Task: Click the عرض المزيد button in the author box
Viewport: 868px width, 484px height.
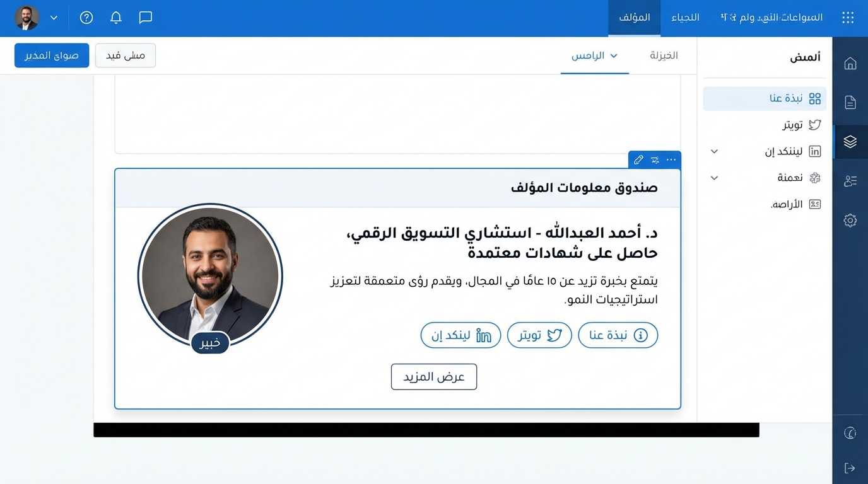Action: pyautogui.click(x=434, y=376)
